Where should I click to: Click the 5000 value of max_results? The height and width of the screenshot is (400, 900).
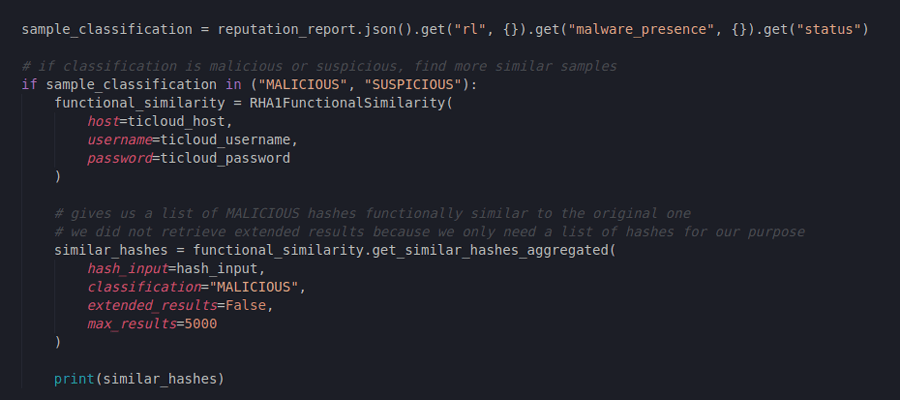[x=197, y=324]
